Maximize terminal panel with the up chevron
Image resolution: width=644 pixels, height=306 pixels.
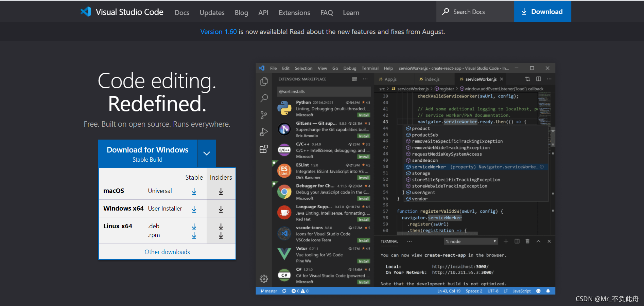538,241
